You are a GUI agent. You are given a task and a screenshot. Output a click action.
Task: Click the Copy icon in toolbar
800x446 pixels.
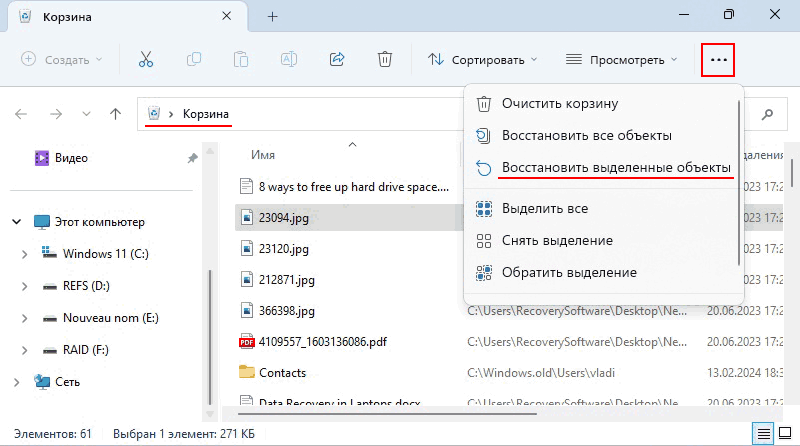[x=194, y=60]
